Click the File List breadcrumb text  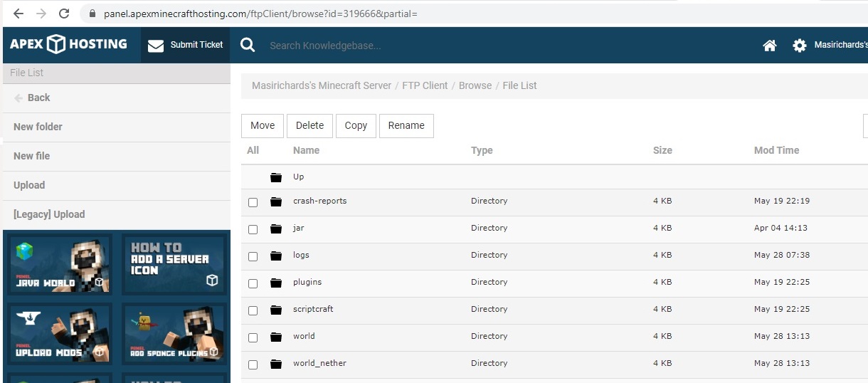tap(519, 85)
